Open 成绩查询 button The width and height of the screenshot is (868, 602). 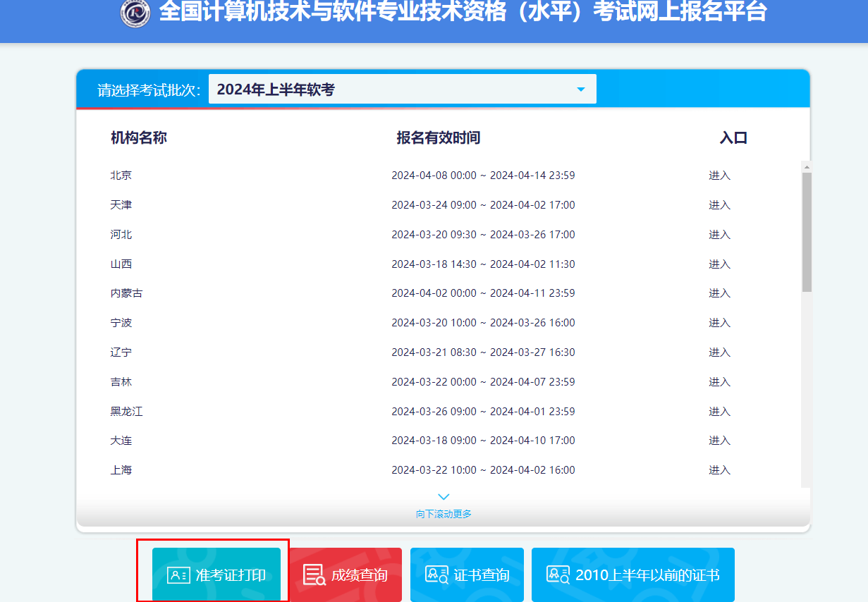[346, 575]
